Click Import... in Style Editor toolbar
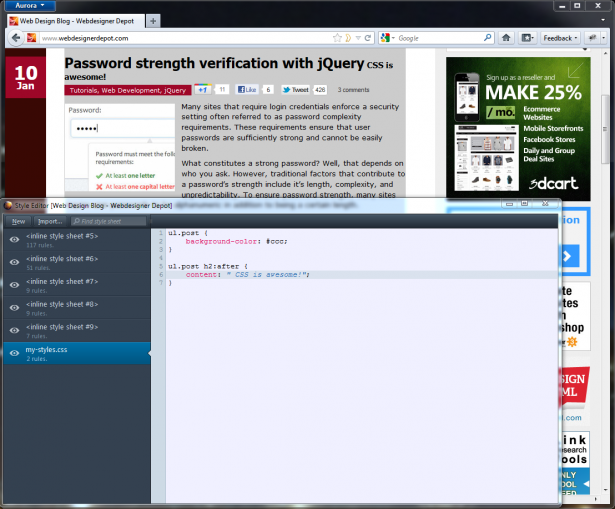This screenshot has width=615, height=509. coord(50,221)
